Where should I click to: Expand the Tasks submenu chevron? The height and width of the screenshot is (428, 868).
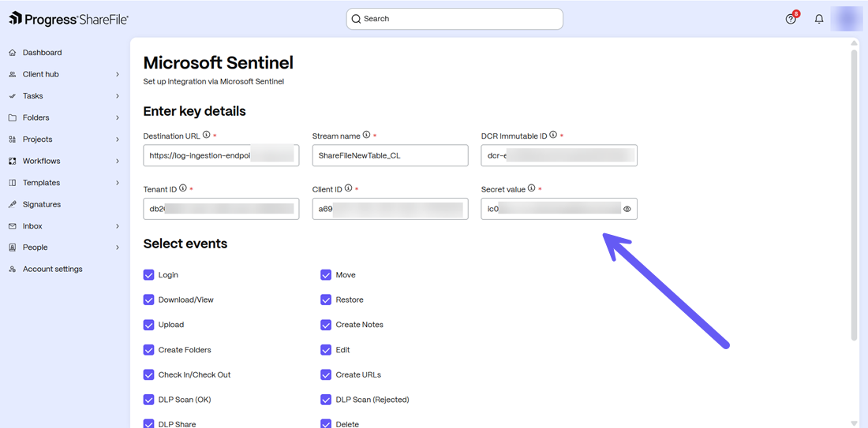pyautogui.click(x=118, y=95)
